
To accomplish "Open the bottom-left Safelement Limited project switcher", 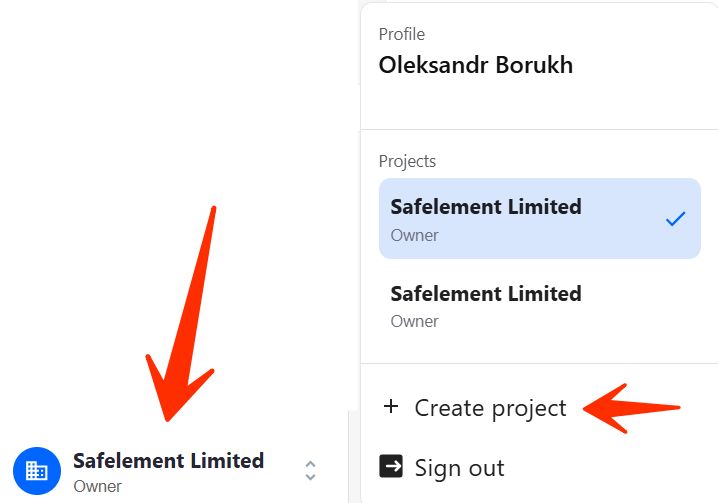I will (x=168, y=461).
